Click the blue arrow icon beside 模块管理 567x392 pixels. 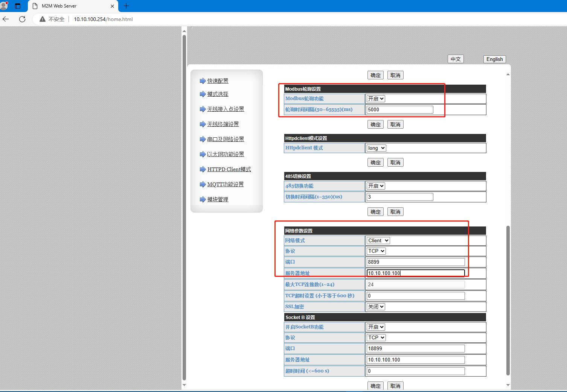[x=203, y=199]
